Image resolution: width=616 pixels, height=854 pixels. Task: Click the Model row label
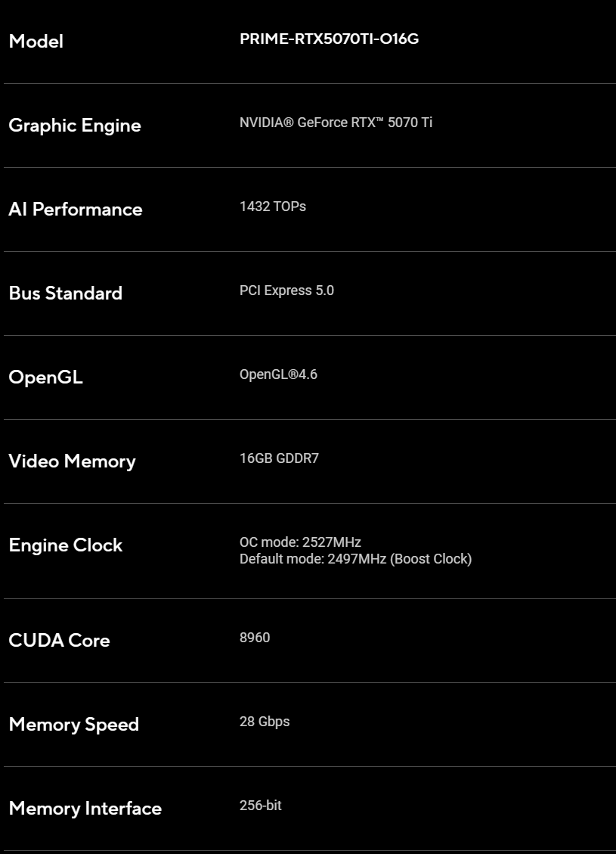36,42
